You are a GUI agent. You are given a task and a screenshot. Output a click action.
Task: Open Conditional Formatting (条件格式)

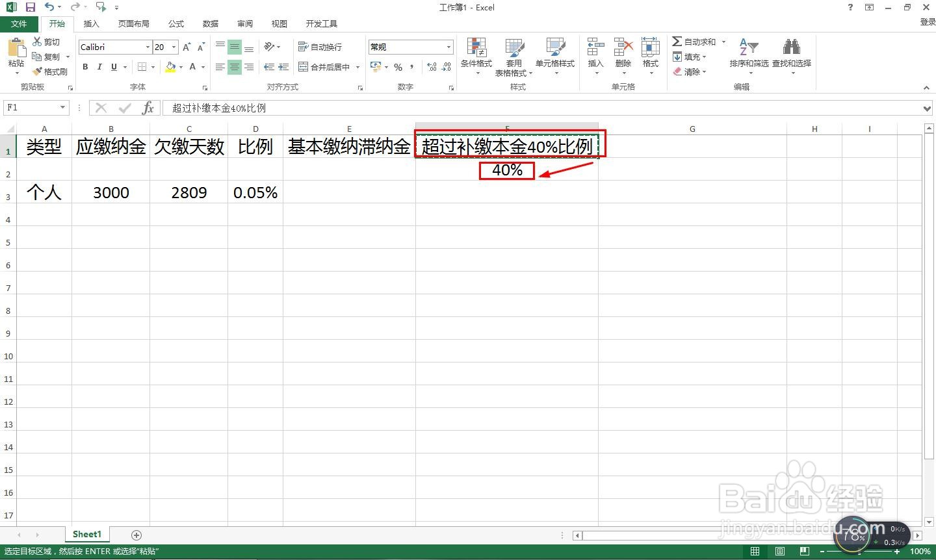click(x=476, y=56)
